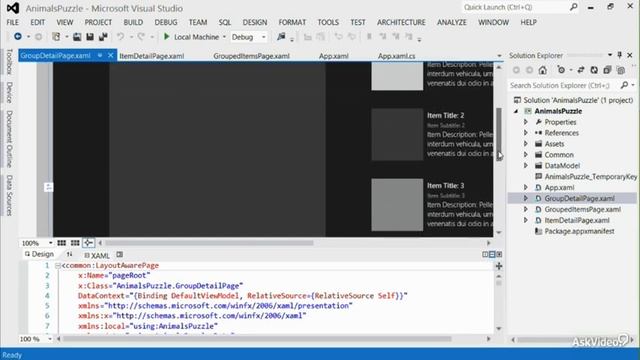Expand the DataModel folder
This screenshot has height=360, width=640.
[x=526, y=165]
